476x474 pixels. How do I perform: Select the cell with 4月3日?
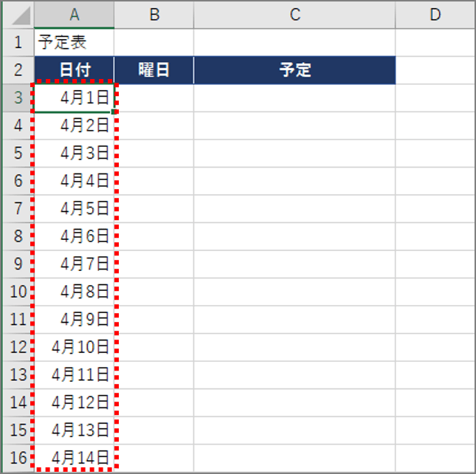tap(75, 153)
